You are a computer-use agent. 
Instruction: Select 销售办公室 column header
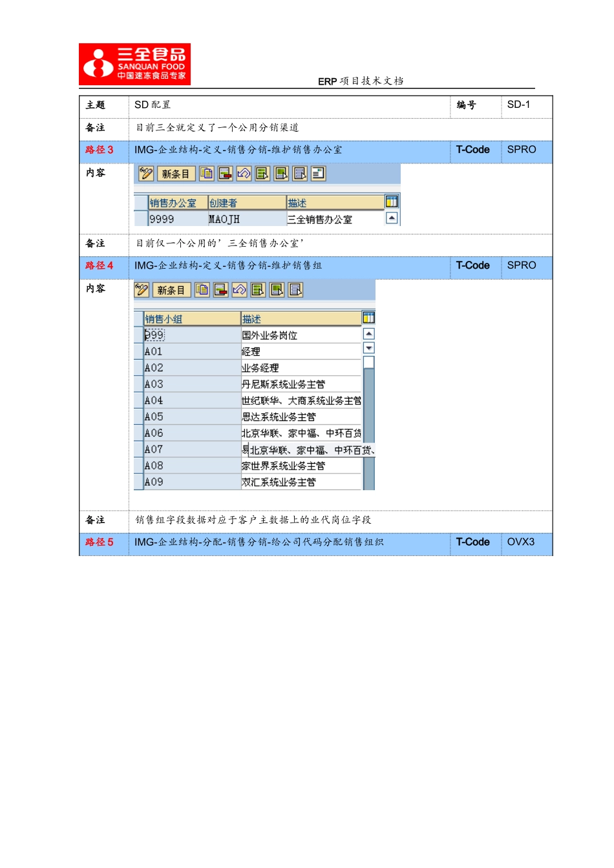[178, 203]
